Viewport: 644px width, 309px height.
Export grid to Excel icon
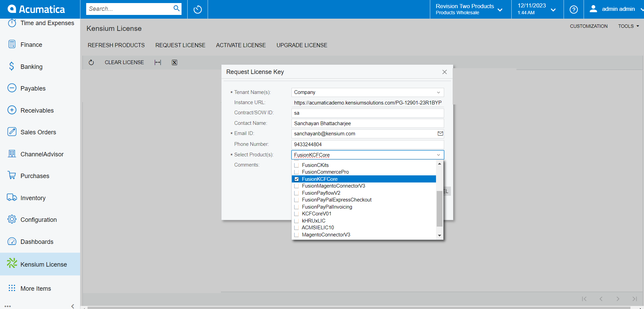click(174, 62)
